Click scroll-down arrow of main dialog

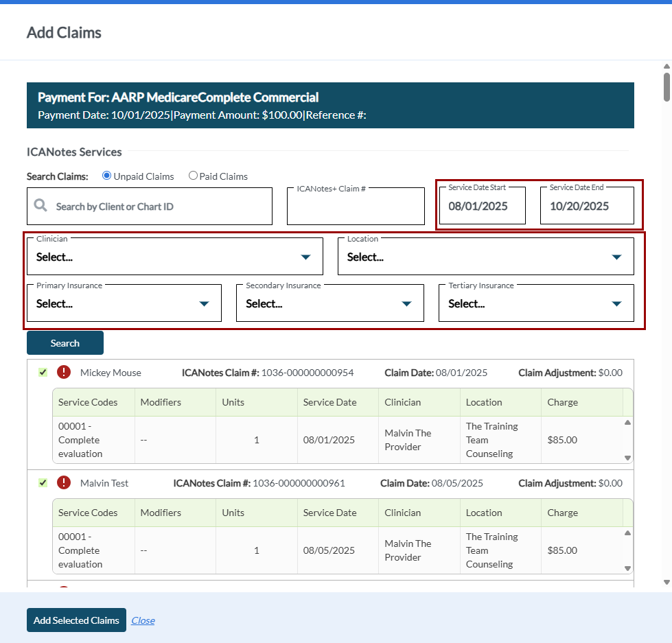tap(666, 582)
